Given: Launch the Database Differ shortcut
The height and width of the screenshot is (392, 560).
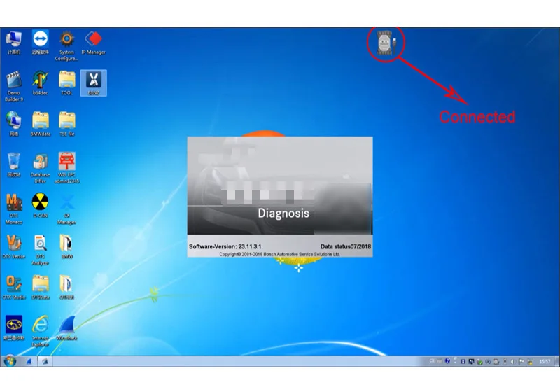Looking at the screenshot, I should pyautogui.click(x=40, y=168).
